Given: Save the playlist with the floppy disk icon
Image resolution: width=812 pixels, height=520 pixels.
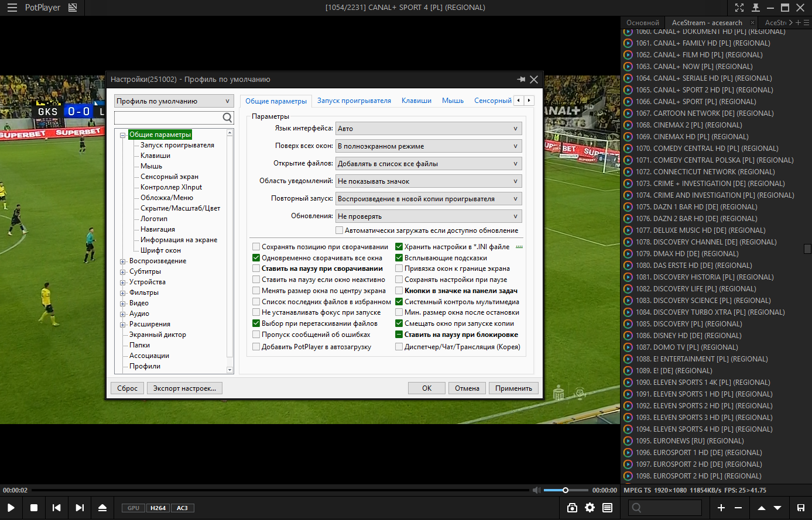Looking at the screenshot, I should pos(801,508).
